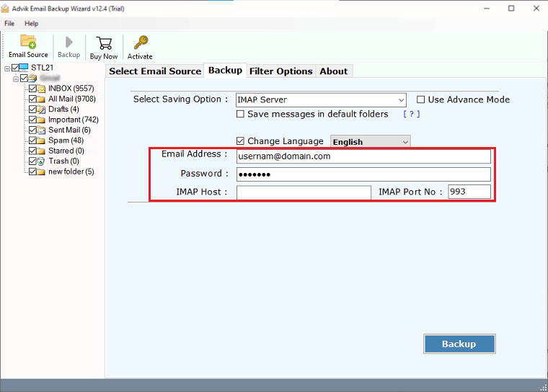Select the Starred (0) label
Screen dimensions: 548x392
pyautogui.click(x=66, y=151)
